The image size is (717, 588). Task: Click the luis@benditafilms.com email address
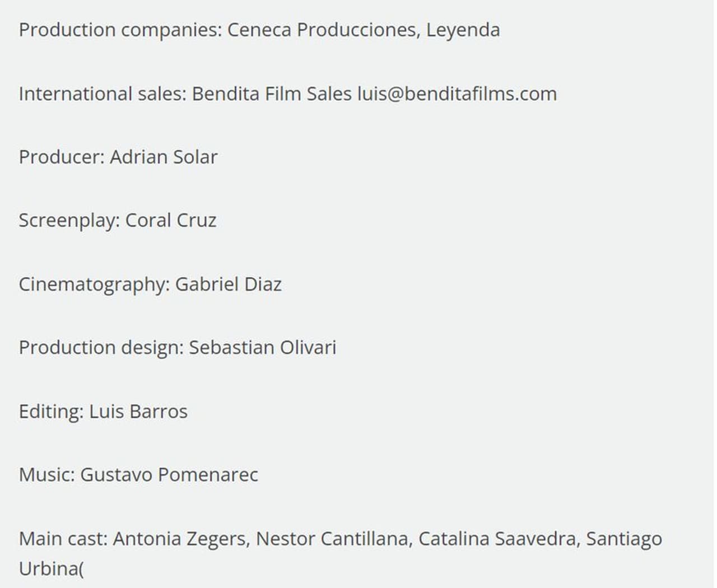(457, 94)
